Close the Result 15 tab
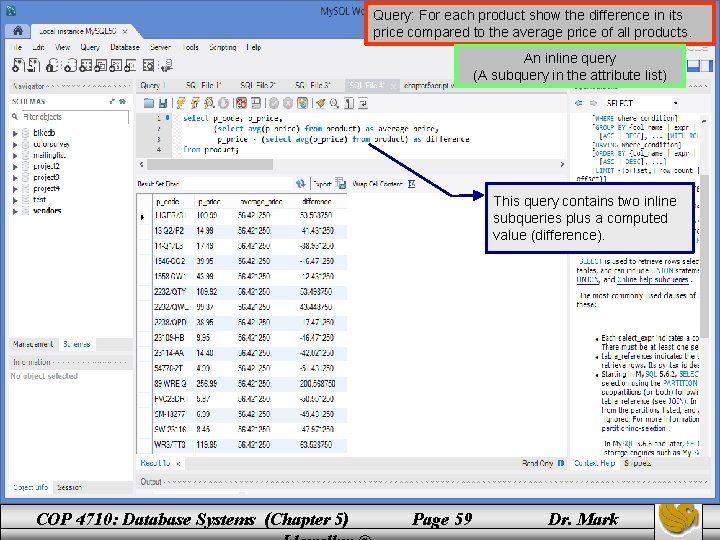The width and height of the screenshot is (720, 540). [178, 464]
